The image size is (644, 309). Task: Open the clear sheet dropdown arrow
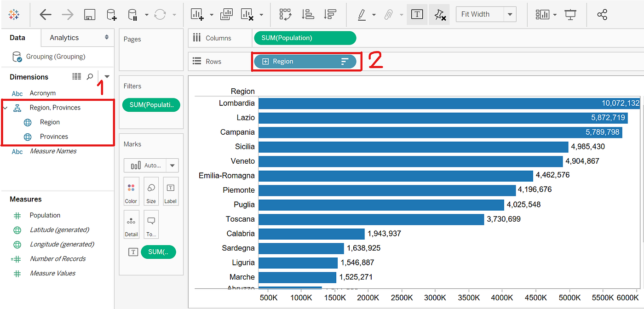[261, 15]
